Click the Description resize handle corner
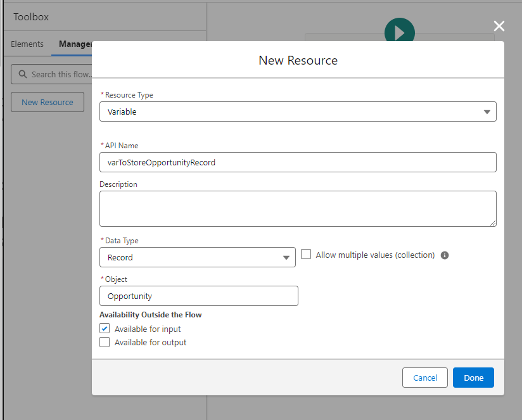The image size is (522, 420). click(493, 223)
